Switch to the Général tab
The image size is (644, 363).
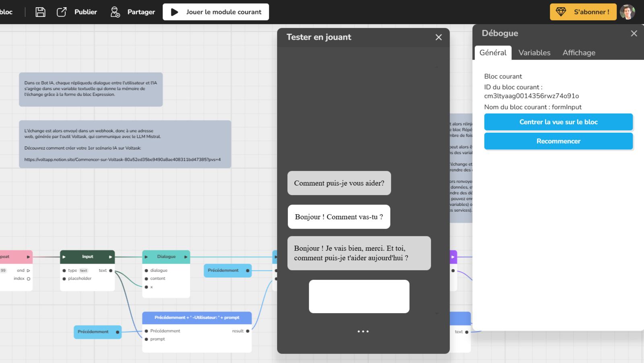pyautogui.click(x=493, y=53)
